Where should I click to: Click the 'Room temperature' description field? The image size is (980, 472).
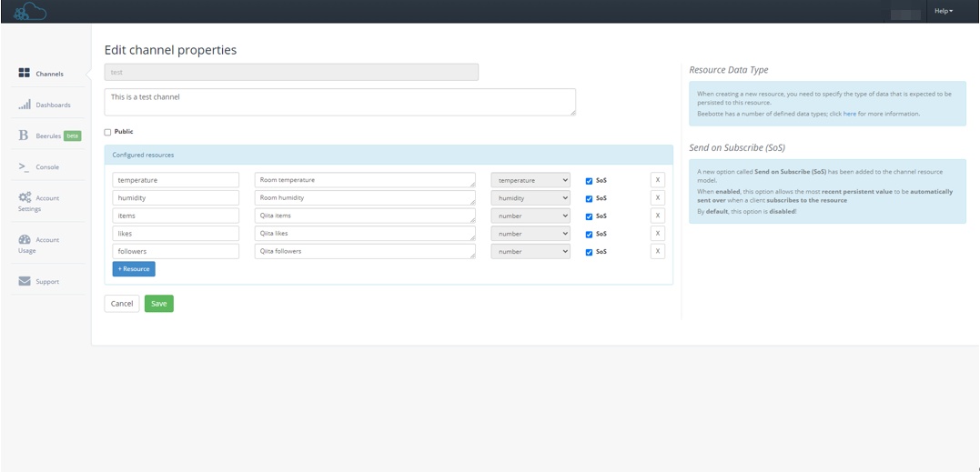click(365, 180)
